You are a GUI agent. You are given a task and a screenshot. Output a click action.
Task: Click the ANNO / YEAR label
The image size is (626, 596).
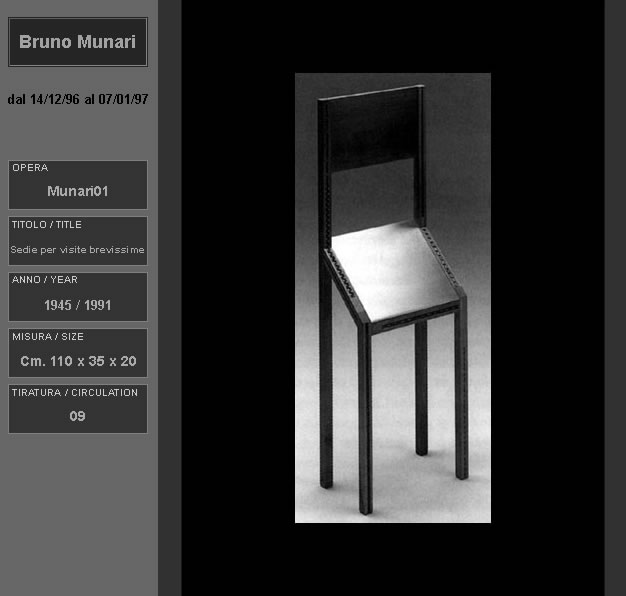[x=45, y=280]
